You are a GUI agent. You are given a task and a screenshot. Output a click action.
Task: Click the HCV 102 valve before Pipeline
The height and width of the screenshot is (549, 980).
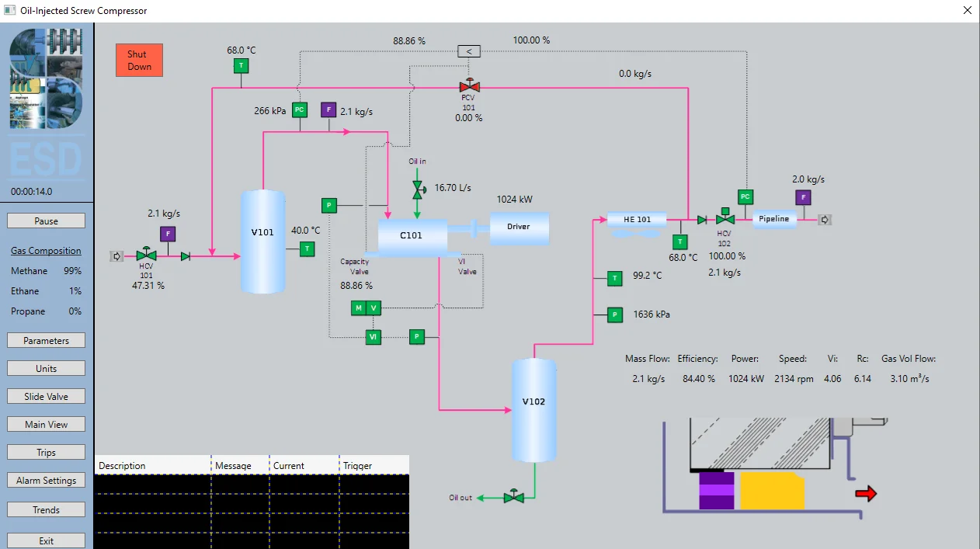[725, 220]
